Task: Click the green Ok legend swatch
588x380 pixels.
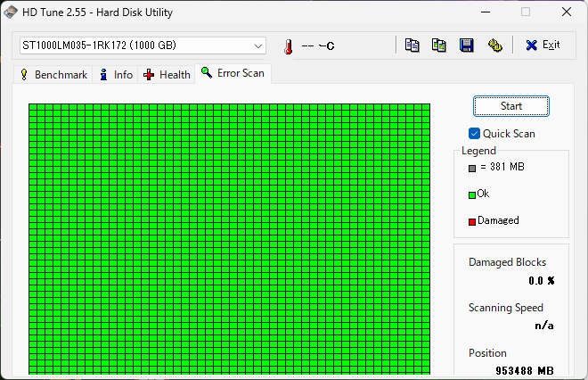Action: [x=472, y=194]
